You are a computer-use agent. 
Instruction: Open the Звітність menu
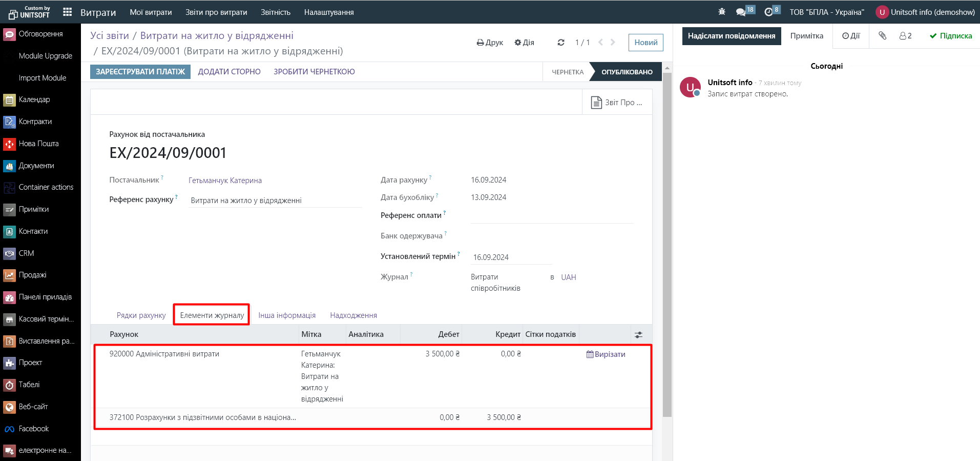click(x=275, y=12)
